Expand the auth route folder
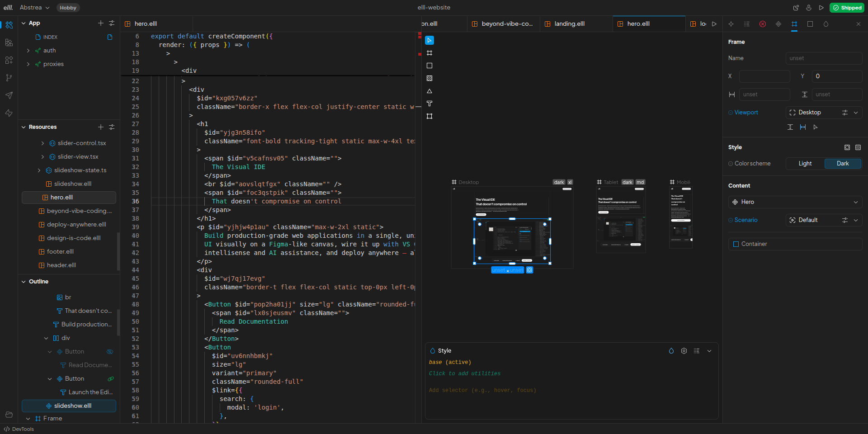 click(28, 51)
